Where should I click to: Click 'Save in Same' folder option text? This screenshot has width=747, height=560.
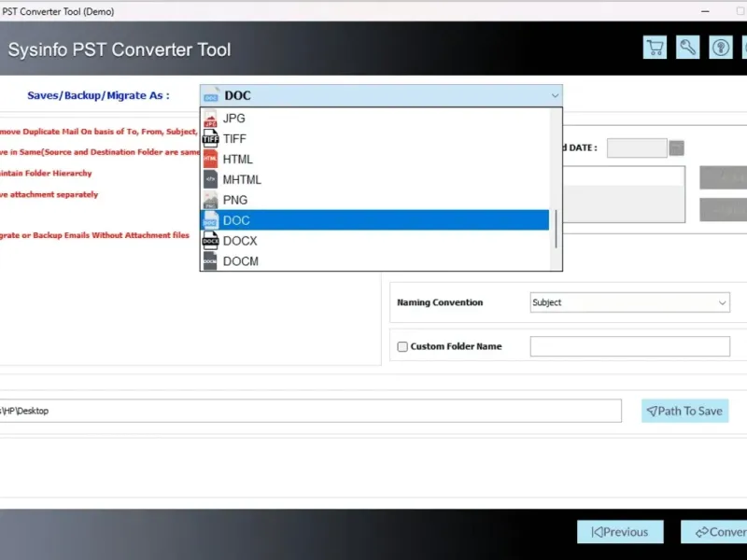[x=100, y=152]
